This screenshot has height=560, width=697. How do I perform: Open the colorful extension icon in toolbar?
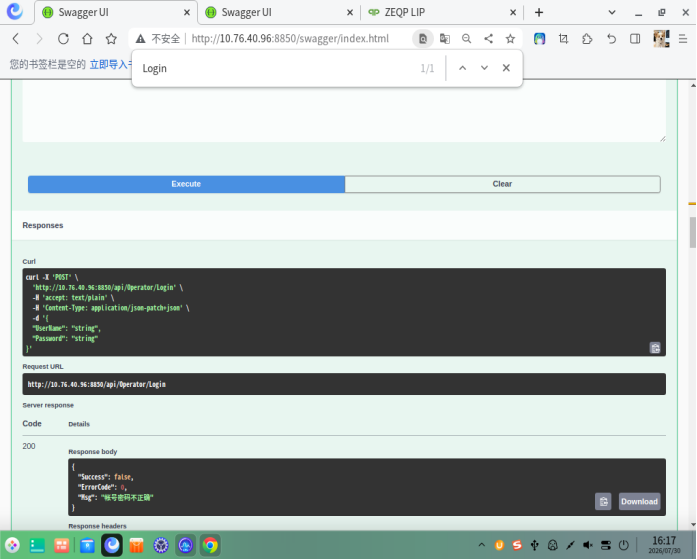539,39
